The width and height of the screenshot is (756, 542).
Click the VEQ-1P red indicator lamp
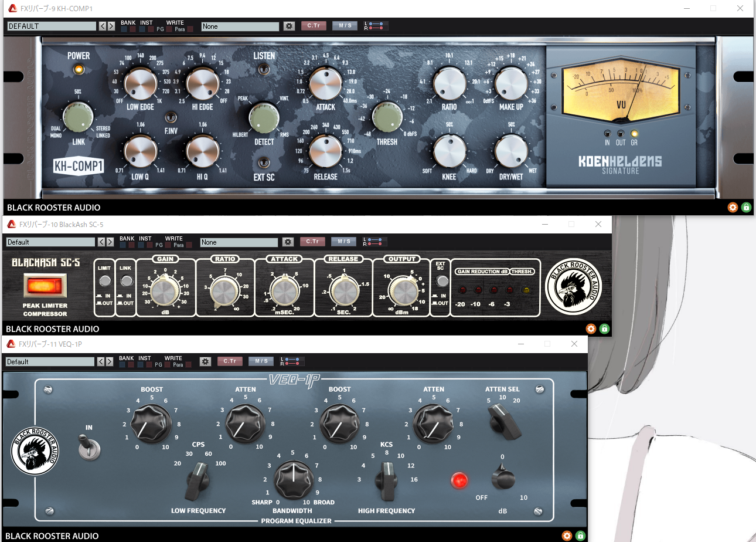459,480
